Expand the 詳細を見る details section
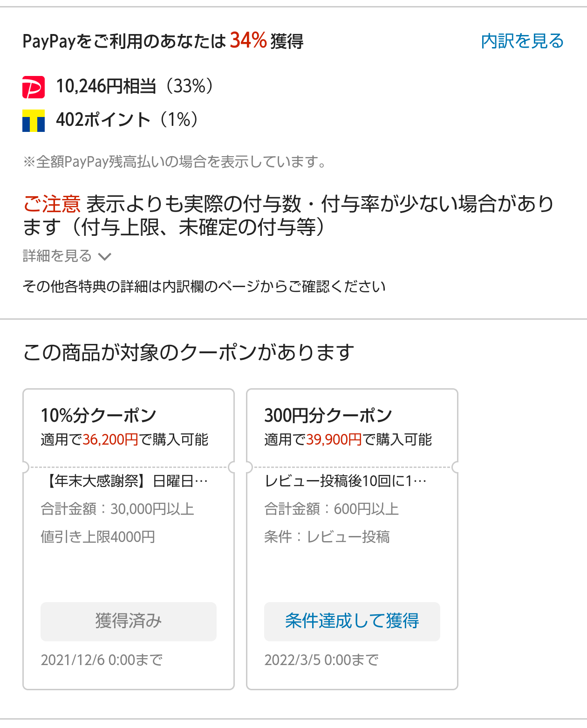Viewport: 587px width, 728px height. 57,256
